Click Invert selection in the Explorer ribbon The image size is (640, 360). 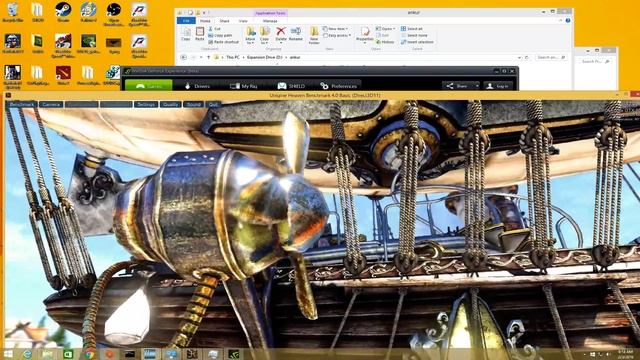[417, 42]
